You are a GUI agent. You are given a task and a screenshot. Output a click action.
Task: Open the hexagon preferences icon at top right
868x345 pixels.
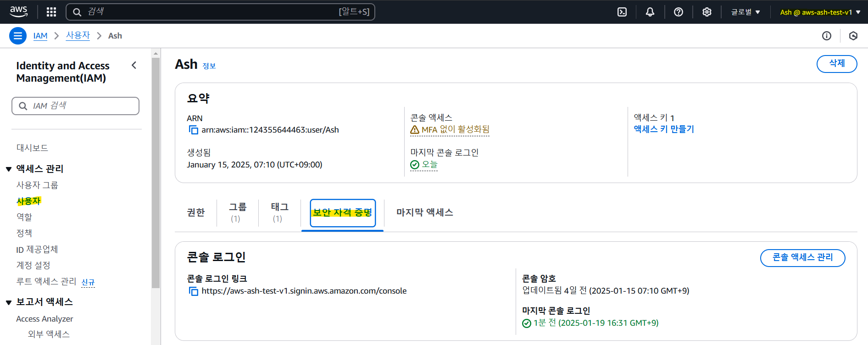coord(853,36)
